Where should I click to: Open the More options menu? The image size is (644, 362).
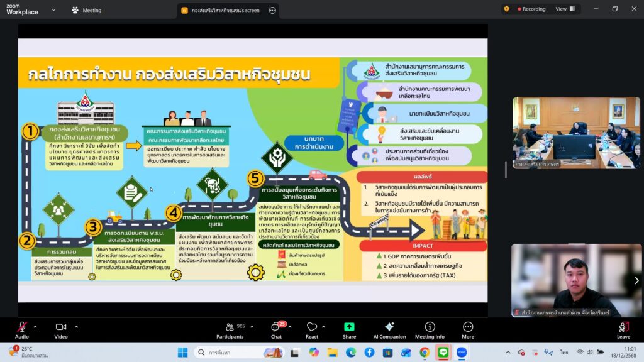click(468, 329)
